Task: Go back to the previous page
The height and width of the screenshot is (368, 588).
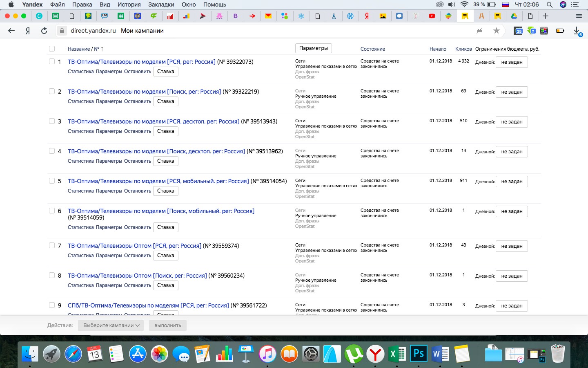Action: [11, 31]
